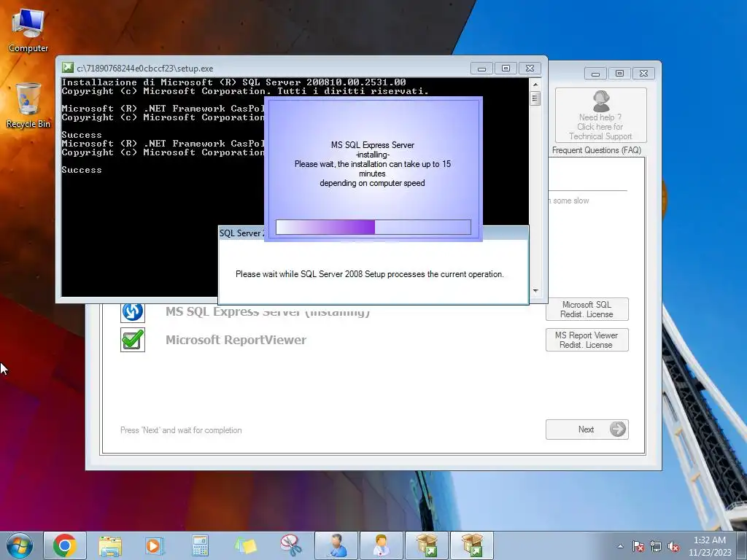Image resolution: width=747 pixels, height=560 pixels.
Task: Click the console window scrollbar thumb
Action: [x=535, y=98]
